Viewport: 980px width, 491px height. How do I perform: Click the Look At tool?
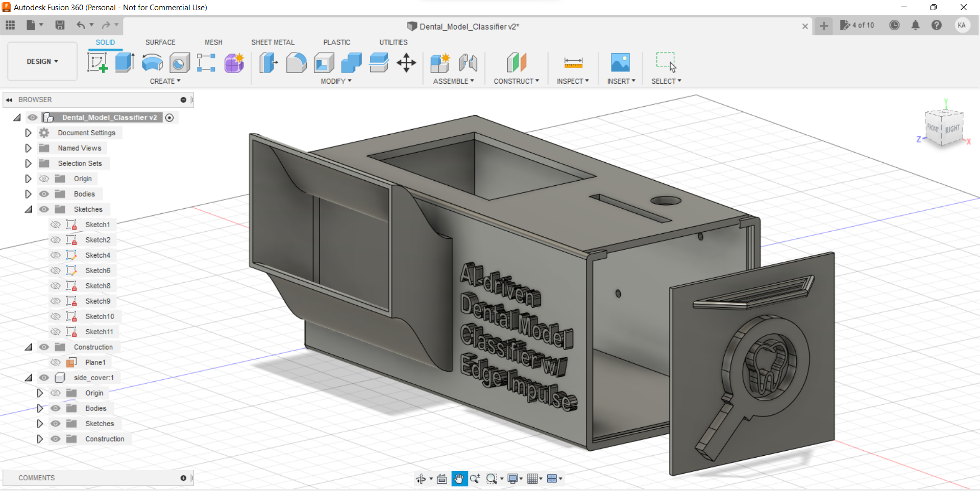tap(442, 479)
